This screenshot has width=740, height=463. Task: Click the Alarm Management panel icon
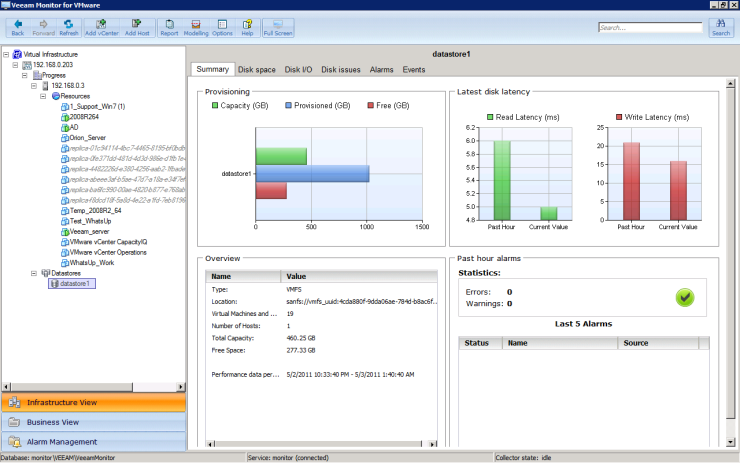coord(14,442)
